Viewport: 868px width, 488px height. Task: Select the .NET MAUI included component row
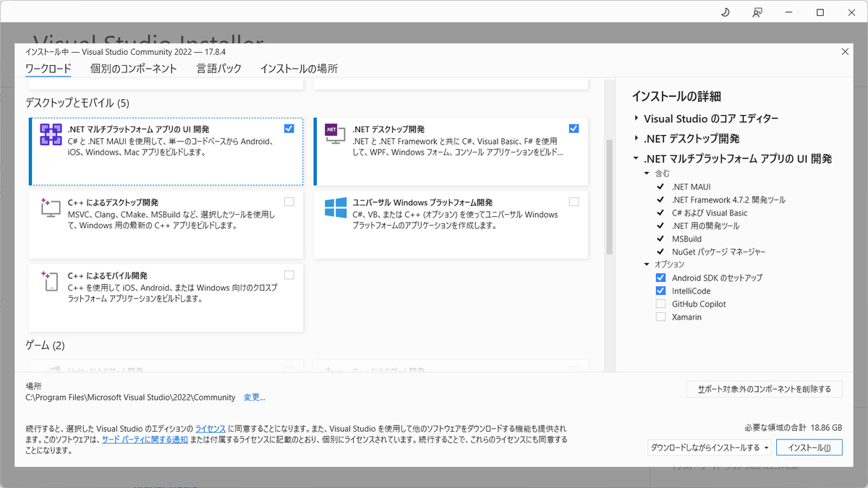(x=692, y=187)
